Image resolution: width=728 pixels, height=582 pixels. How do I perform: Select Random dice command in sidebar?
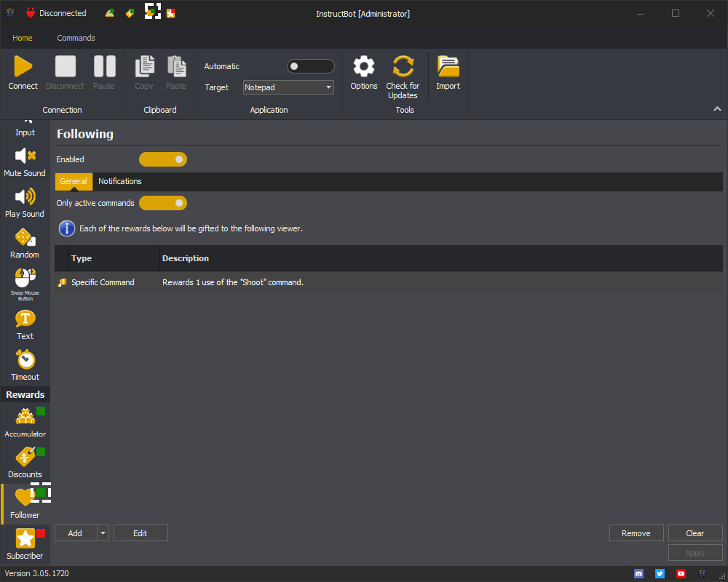coord(25,244)
